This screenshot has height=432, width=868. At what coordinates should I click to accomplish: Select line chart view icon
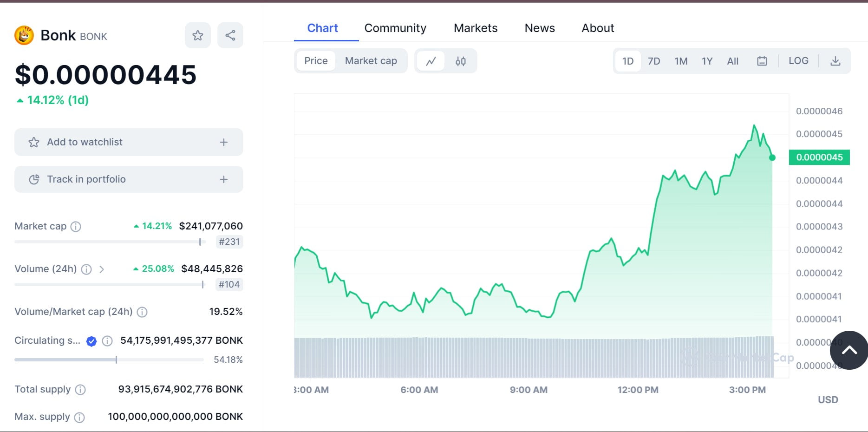coord(431,61)
